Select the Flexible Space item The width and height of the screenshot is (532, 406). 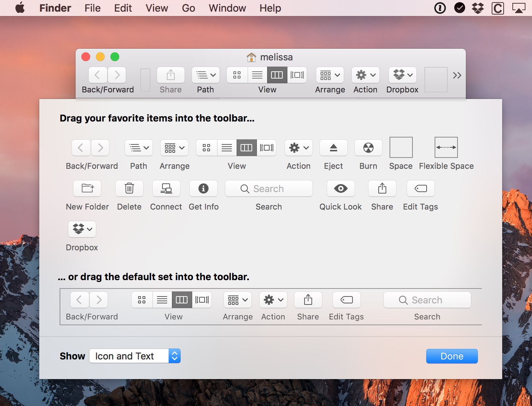(x=446, y=147)
